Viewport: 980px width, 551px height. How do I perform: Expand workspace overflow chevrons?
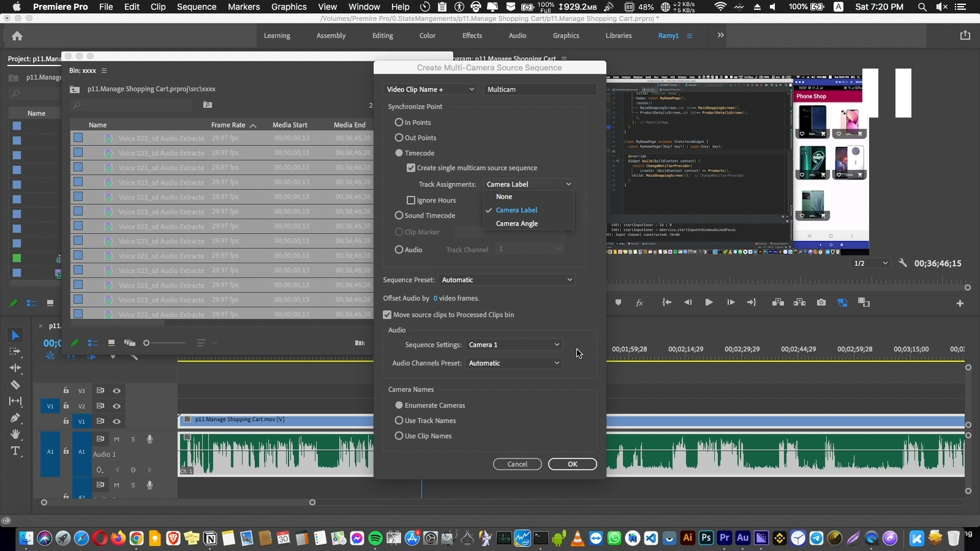pyautogui.click(x=721, y=35)
